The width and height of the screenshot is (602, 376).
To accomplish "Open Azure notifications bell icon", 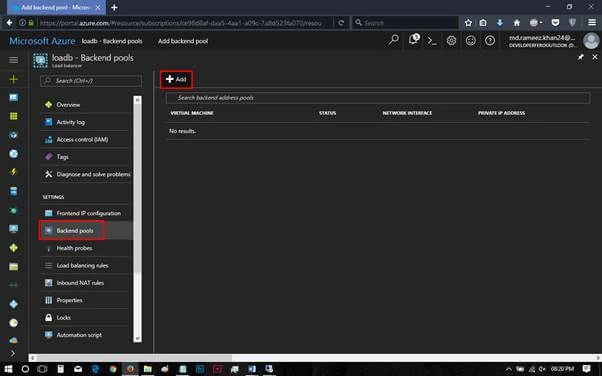I will [413, 40].
